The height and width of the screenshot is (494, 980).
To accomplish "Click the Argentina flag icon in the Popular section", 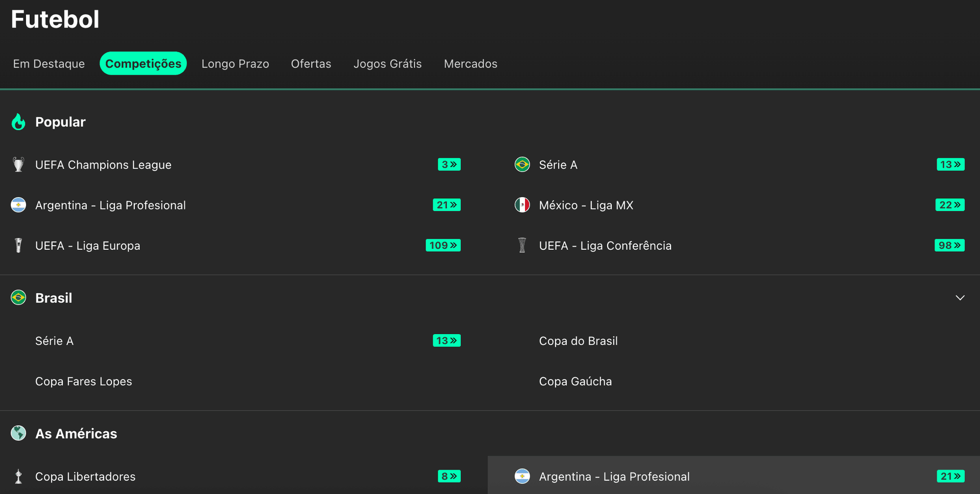I will pos(18,205).
